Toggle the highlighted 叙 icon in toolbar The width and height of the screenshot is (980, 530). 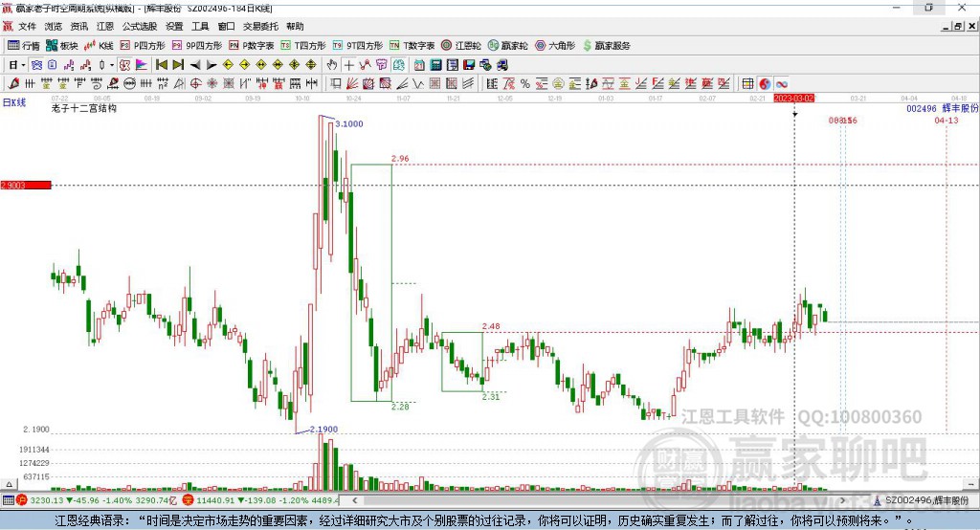125,65
